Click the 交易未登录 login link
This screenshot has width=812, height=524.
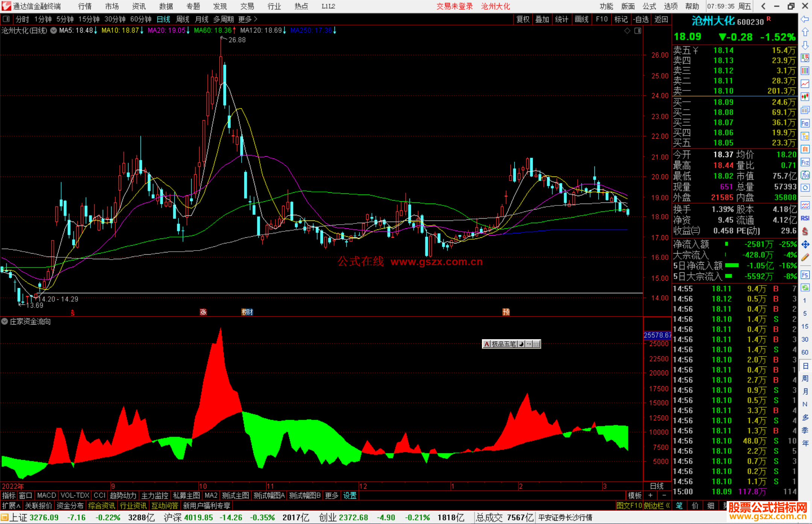(x=454, y=6)
